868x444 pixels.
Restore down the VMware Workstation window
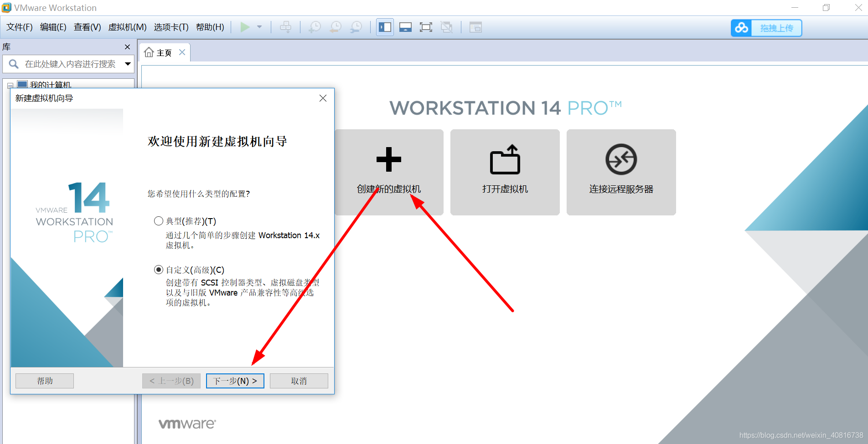point(826,8)
